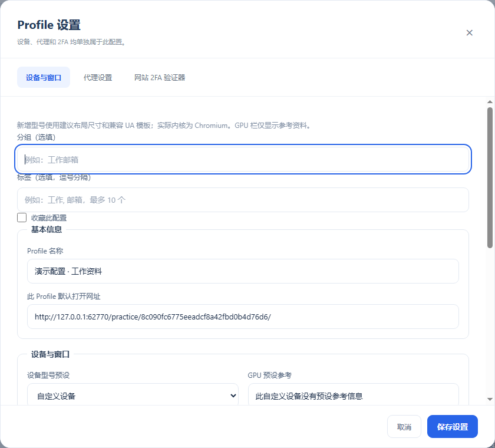Click the 收藏此配置 label text
The image size is (495, 448).
pos(49,218)
